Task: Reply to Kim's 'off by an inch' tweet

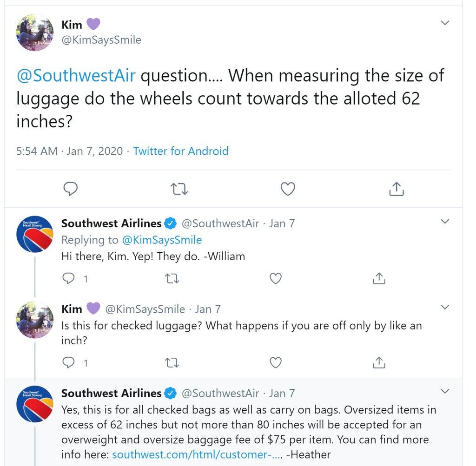Action: point(68,362)
